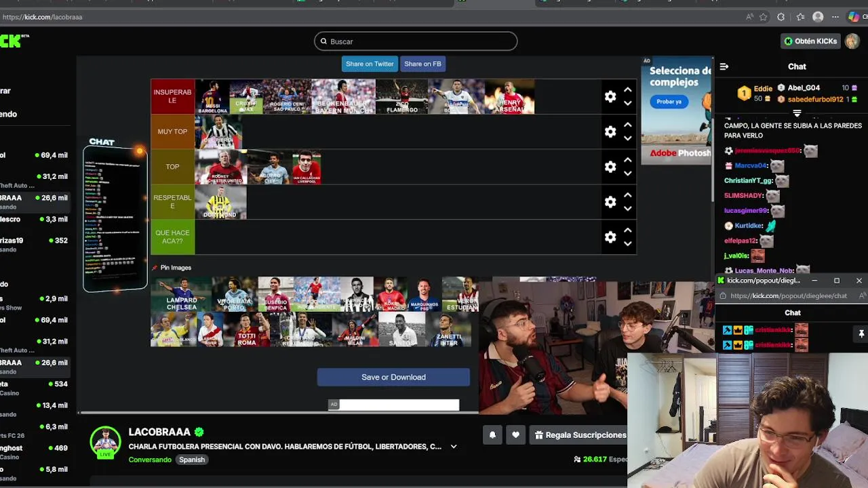Viewport: 868px width, 488px height.
Task: Move MUY TOP tier row up
Action: tap(628, 125)
